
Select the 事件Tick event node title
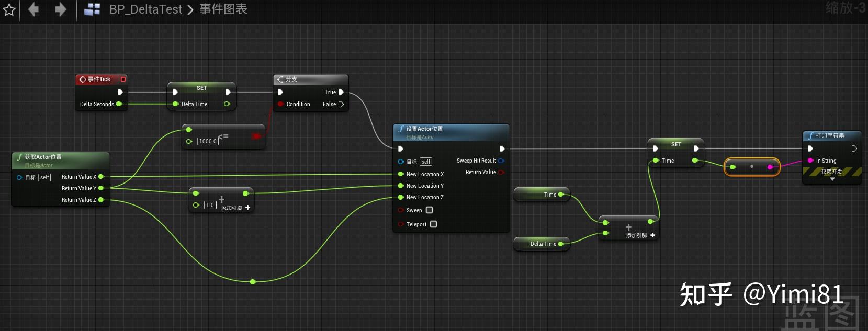tap(99, 79)
